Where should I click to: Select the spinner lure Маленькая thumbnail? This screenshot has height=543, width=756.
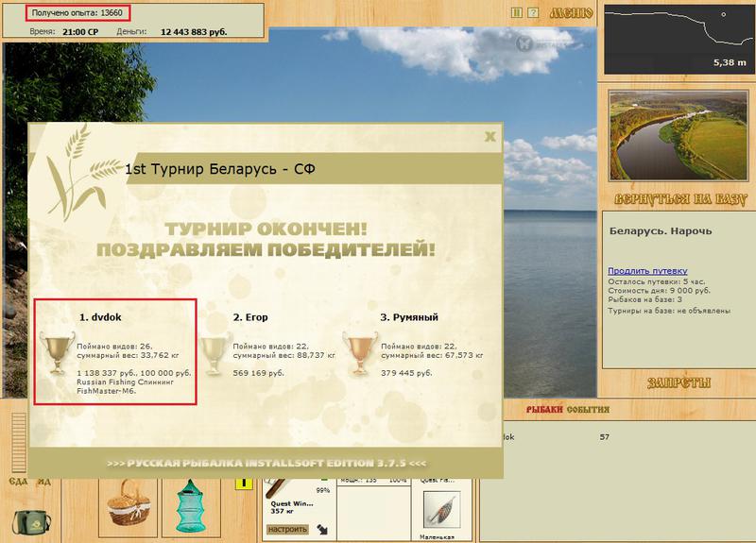(441, 510)
